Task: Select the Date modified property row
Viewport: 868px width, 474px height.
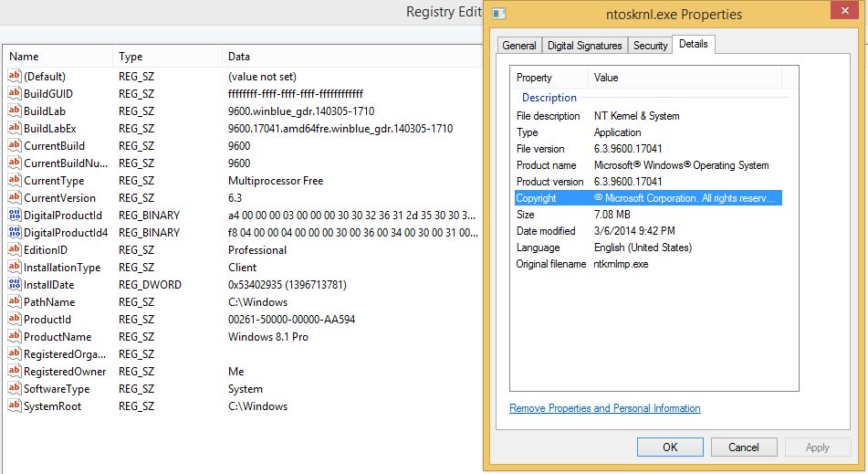Action: click(x=648, y=231)
